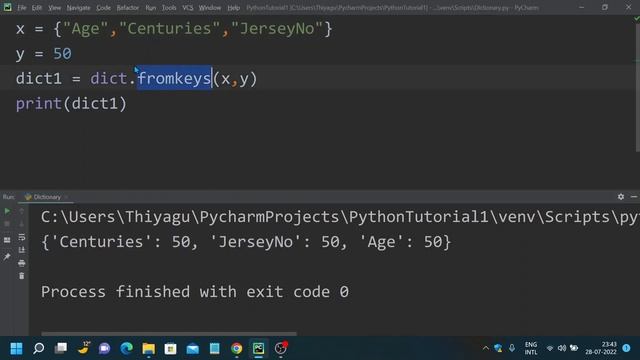
Task: Switch the ENG INTL input language
Action: click(x=531, y=348)
